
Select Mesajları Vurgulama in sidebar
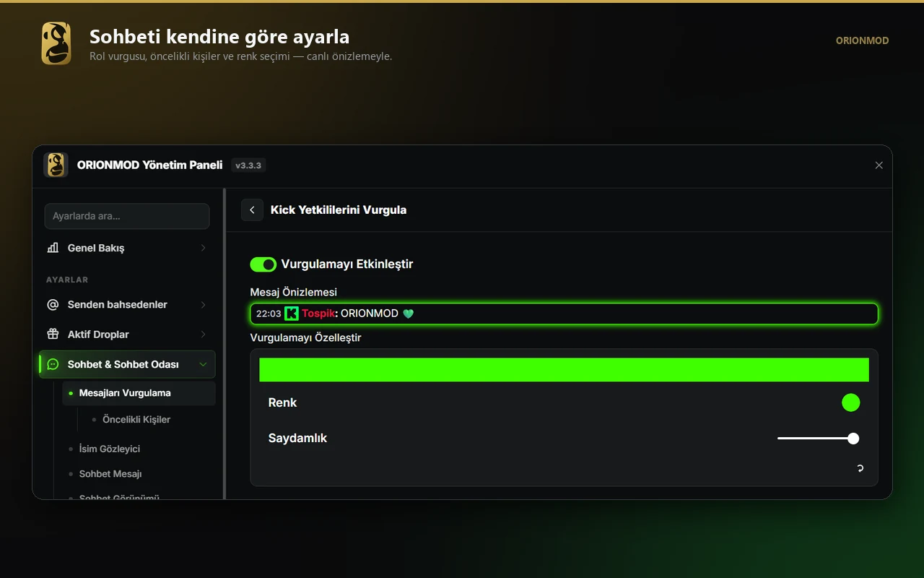coord(139,394)
